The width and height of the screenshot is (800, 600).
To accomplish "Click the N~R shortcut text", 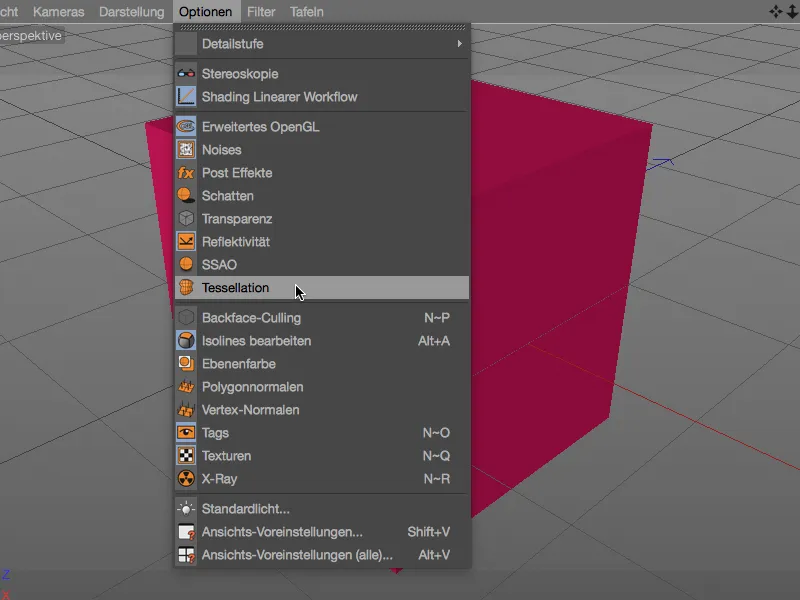I will [x=437, y=479].
